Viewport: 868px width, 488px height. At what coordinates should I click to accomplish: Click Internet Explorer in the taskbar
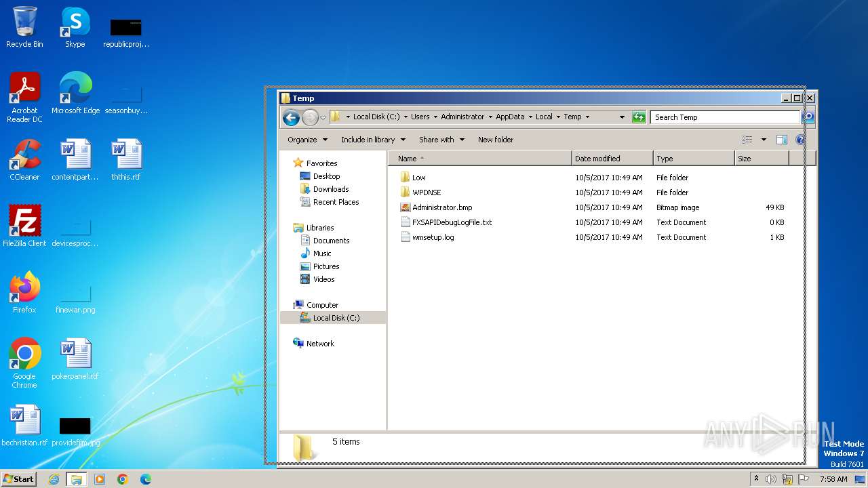[x=54, y=479]
